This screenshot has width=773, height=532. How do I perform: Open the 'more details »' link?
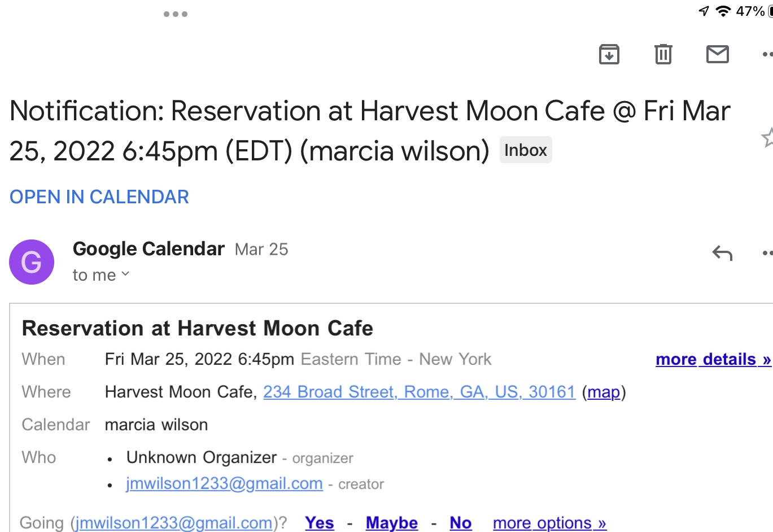[x=713, y=359]
